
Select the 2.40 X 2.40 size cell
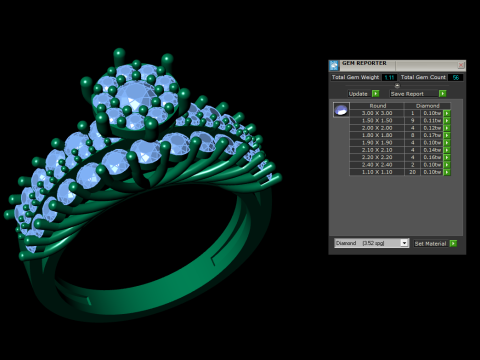(377, 165)
